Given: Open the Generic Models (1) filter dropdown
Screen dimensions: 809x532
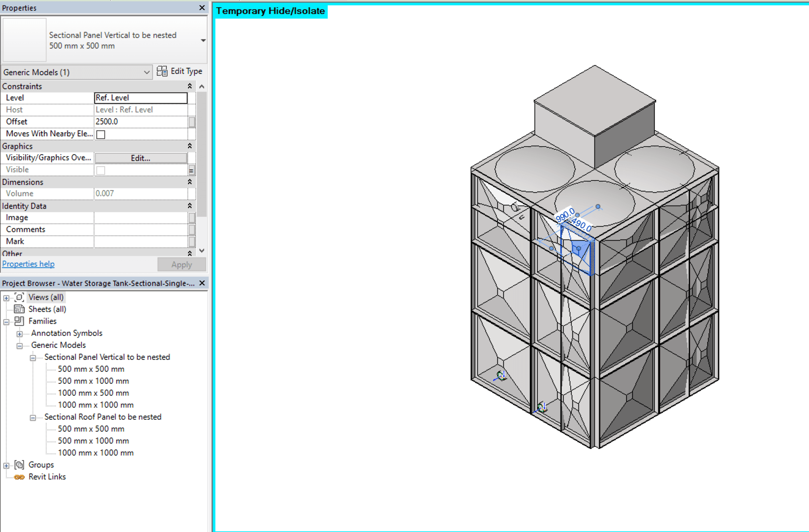Looking at the screenshot, I should click(147, 72).
